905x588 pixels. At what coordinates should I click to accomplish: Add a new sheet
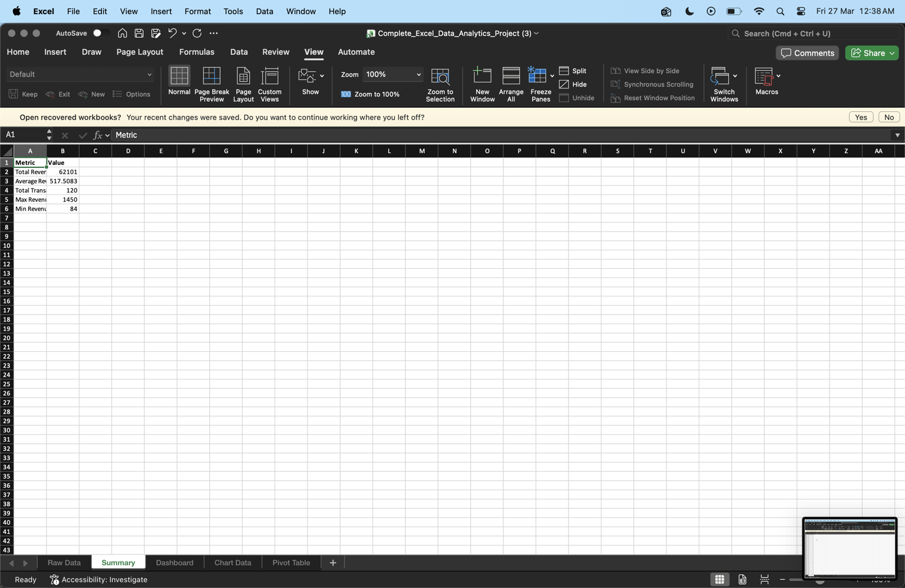tap(333, 563)
